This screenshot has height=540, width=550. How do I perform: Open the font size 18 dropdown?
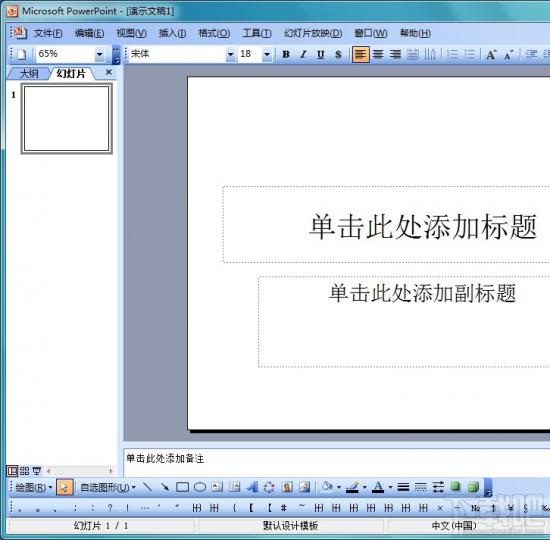pos(267,54)
